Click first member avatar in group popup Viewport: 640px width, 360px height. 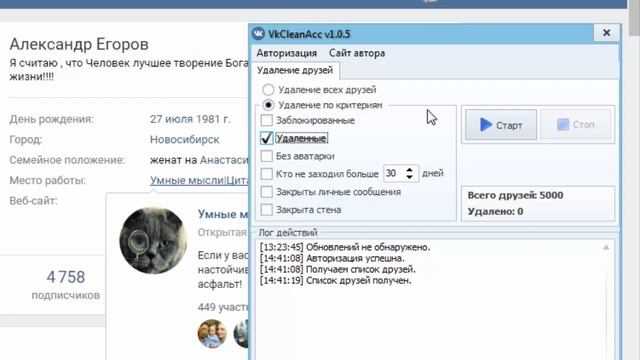[x=212, y=333]
